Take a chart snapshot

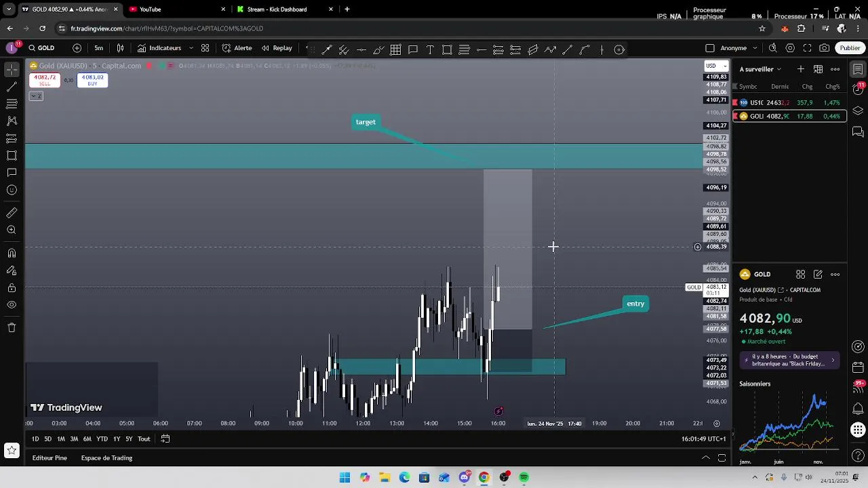tap(825, 48)
